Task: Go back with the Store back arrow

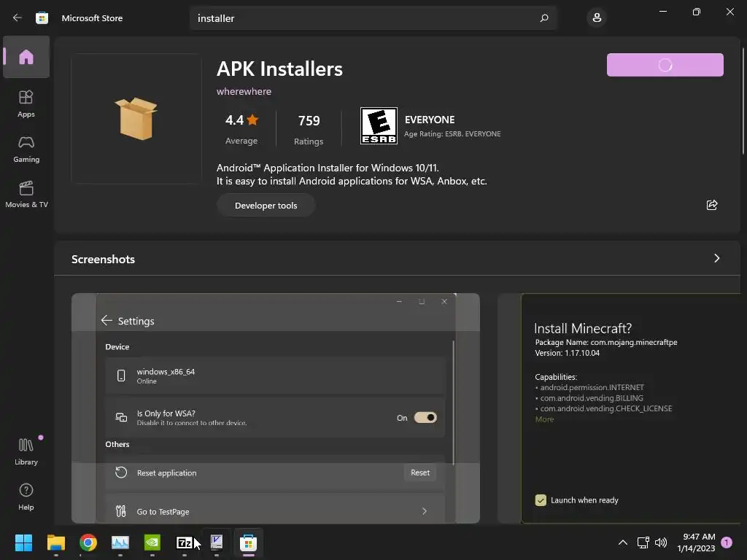Action: tap(18, 17)
